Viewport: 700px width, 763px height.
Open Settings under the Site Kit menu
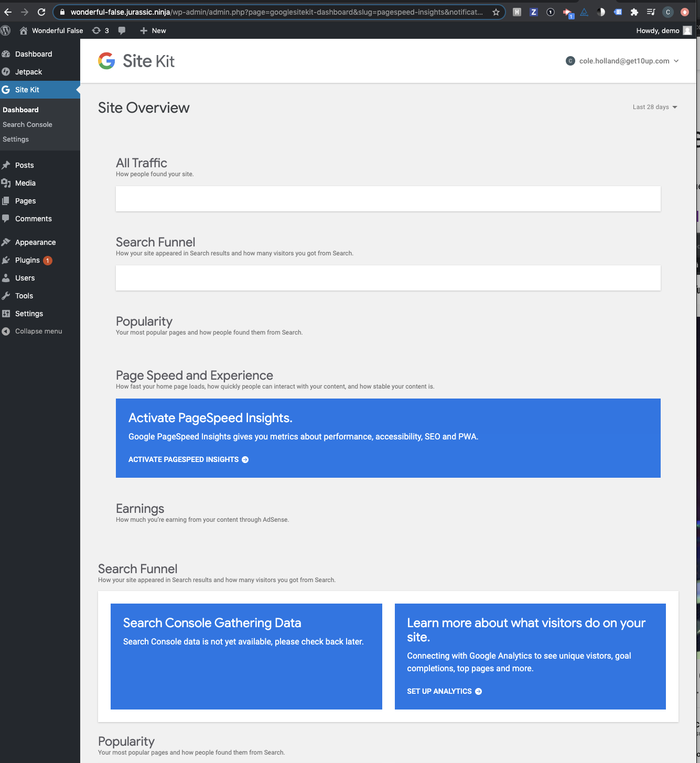15,139
